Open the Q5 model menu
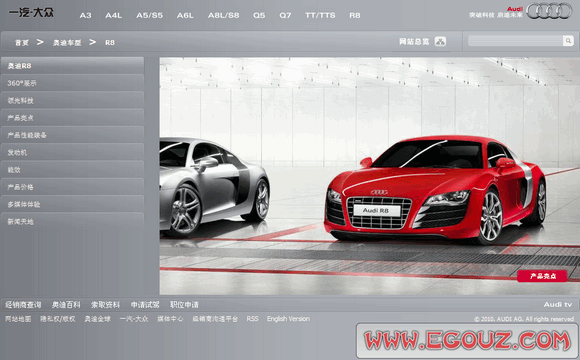The width and height of the screenshot is (580, 360). [x=259, y=16]
